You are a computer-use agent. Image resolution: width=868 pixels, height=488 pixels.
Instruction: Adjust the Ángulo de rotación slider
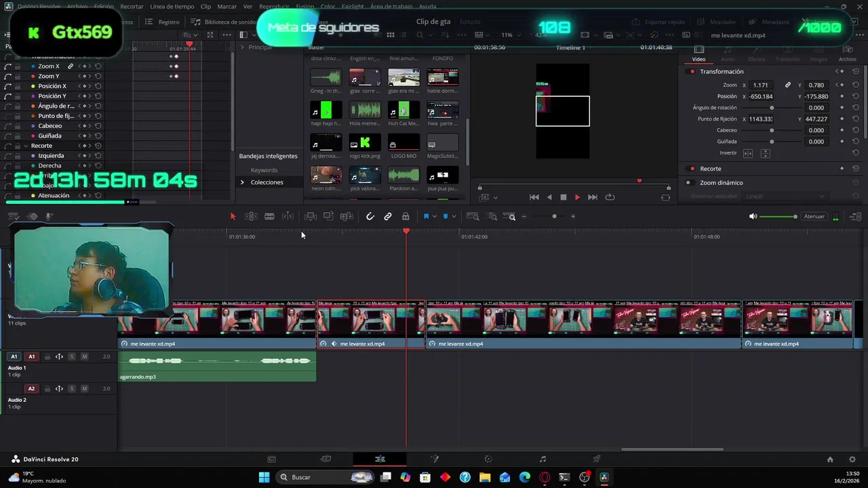click(x=772, y=108)
